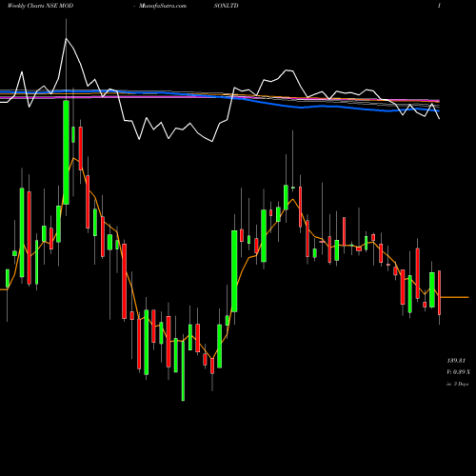Image resolution: width=476 pixels, height=476 pixels.
Task: Click the 'Weekly Charts NSE MOD' title text
Action: point(40,6)
